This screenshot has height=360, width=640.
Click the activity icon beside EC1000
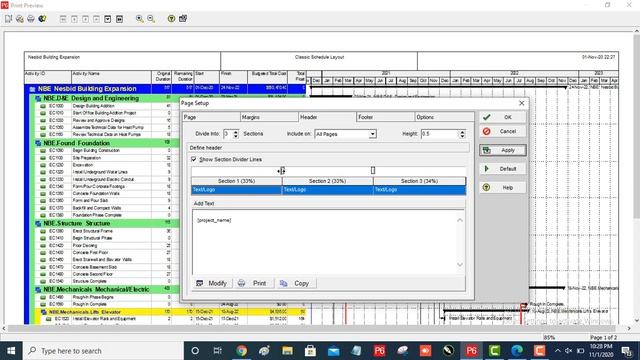click(x=43, y=106)
